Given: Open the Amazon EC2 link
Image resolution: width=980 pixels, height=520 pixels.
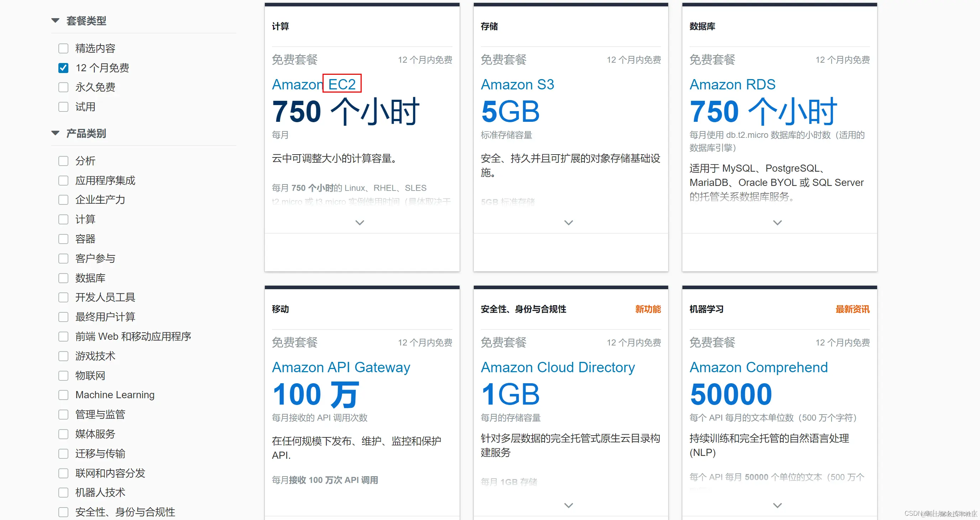Looking at the screenshot, I should 314,84.
